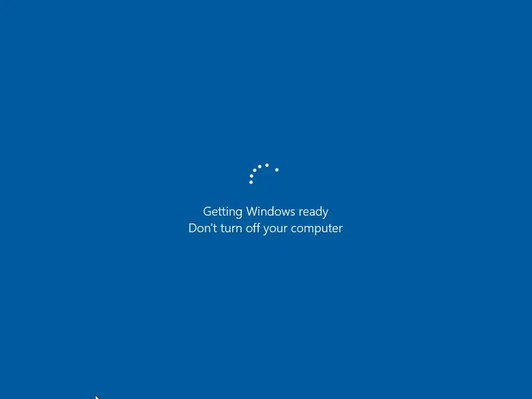The width and height of the screenshot is (532, 399).
Task: Click the word "Getting" in the message
Action: click(222, 212)
